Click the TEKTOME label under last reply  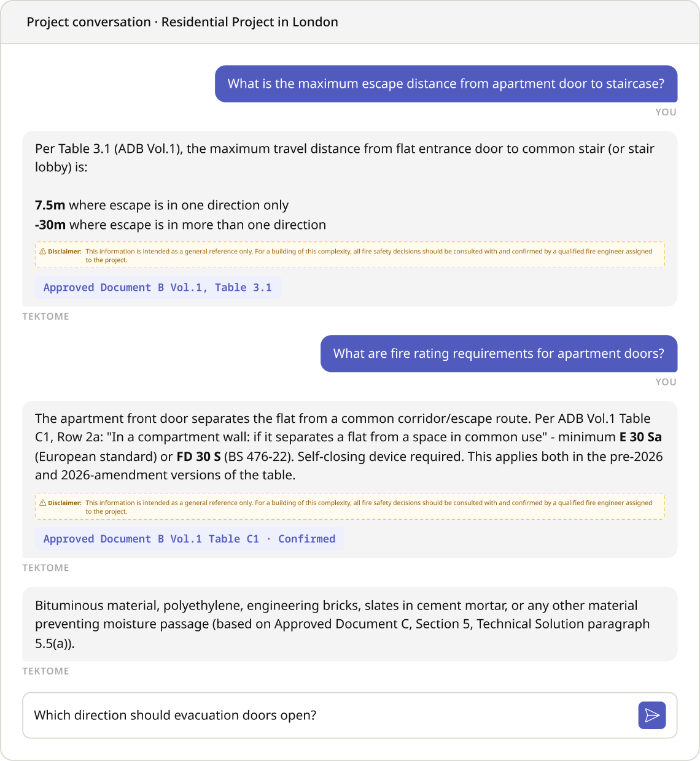pos(46,671)
